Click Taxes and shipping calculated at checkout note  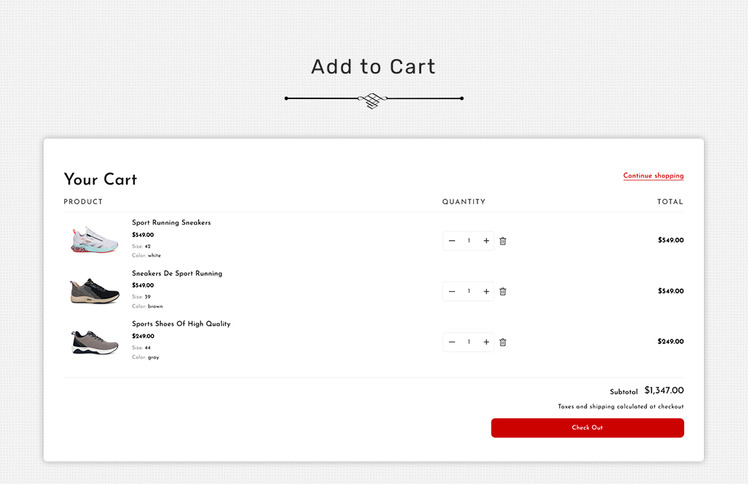[x=621, y=407]
